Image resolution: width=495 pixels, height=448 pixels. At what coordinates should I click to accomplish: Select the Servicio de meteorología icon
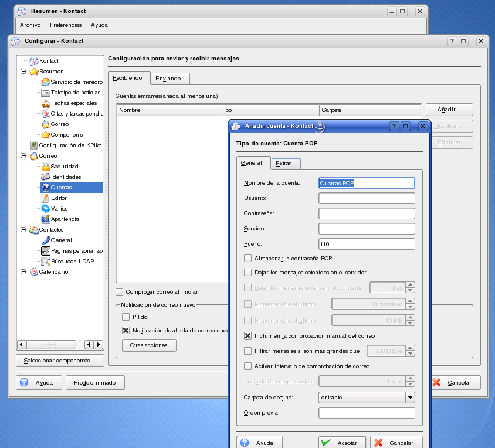point(46,82)
